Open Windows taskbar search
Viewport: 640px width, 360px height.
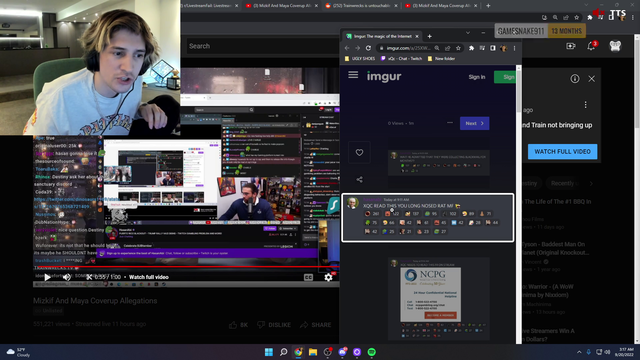[x=283, y=352]
